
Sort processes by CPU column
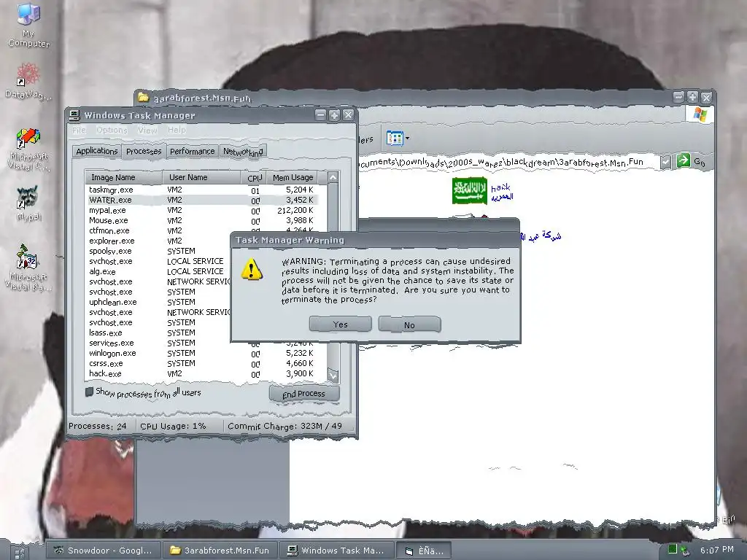tap(254, 178)
